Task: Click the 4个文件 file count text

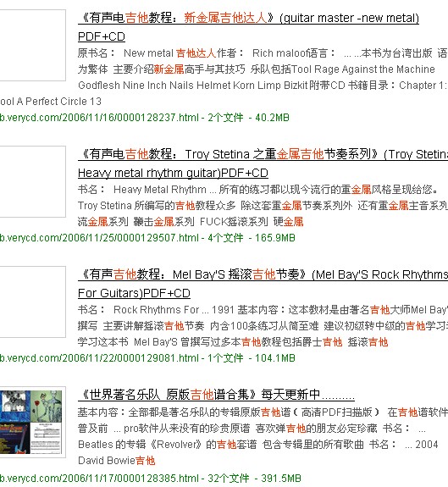Action: (226, 238)
